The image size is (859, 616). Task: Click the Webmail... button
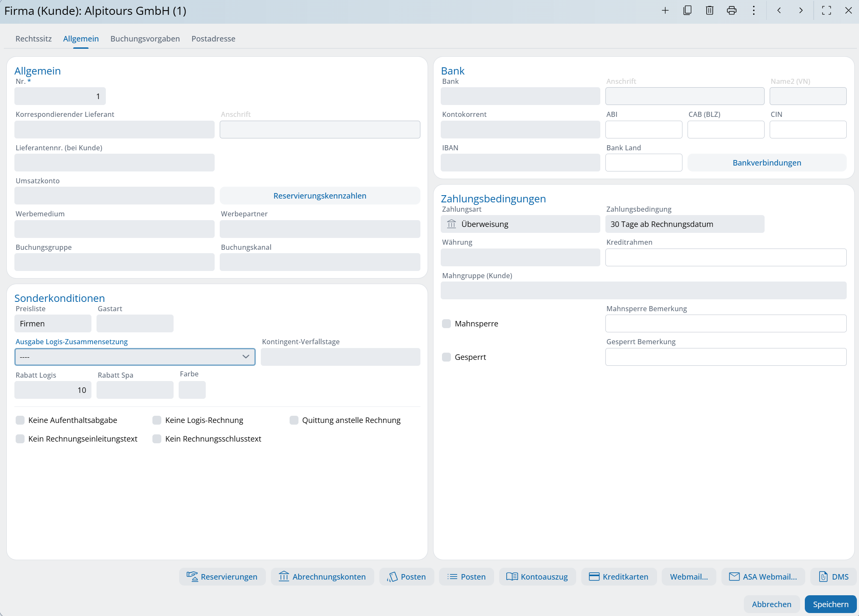tap(689, 577)
